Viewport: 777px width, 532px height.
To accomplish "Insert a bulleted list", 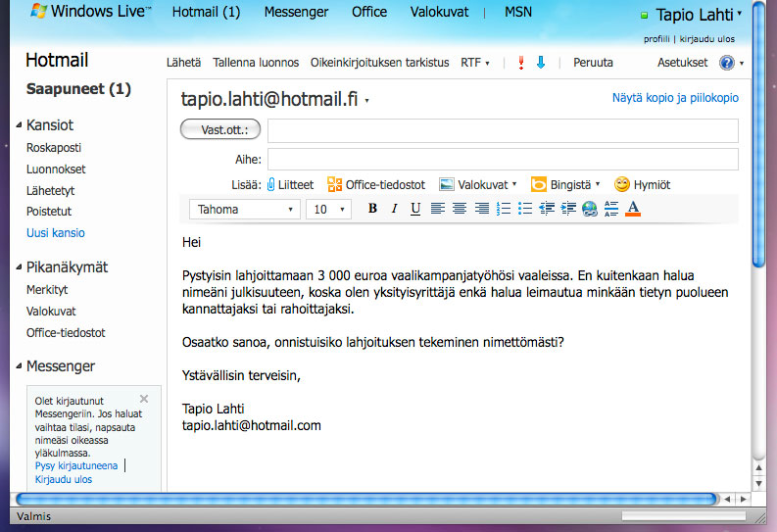I will coord(525,209).
